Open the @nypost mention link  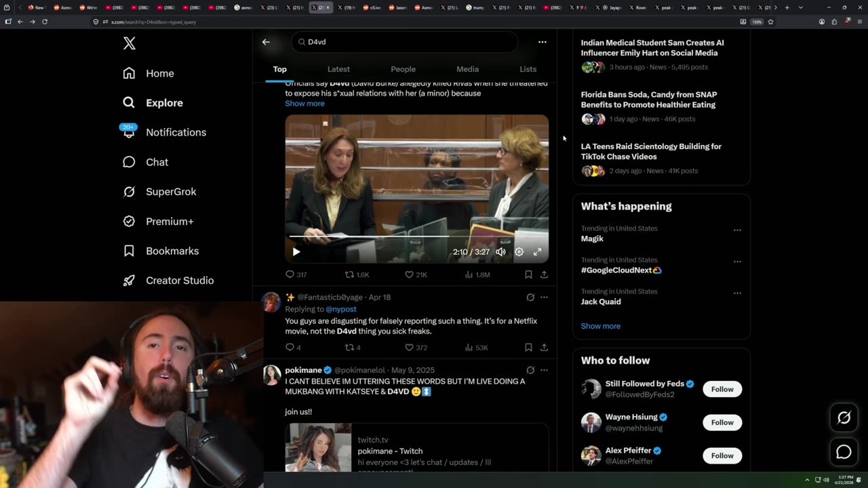(341, 309)
